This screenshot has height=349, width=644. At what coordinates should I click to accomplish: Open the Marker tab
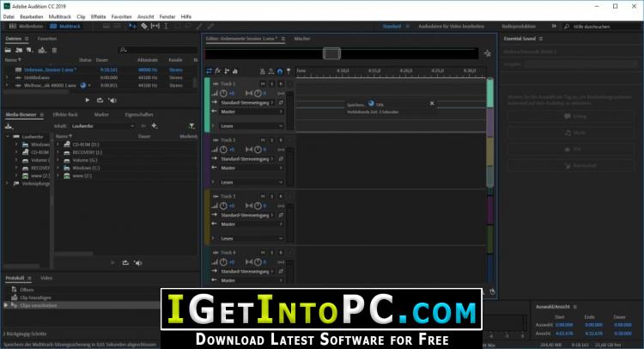coord(101,114)
